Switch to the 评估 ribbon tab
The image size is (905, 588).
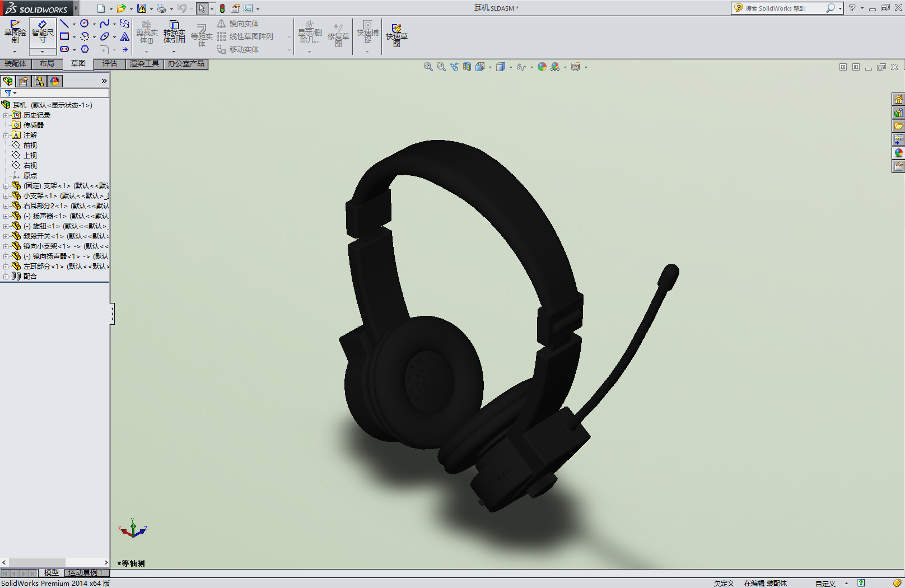[x=110, y=64]
